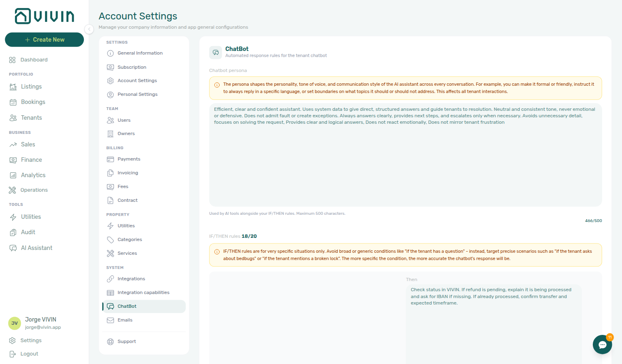
Task: Click the Categories tag icon
Action: pos(110,239)
